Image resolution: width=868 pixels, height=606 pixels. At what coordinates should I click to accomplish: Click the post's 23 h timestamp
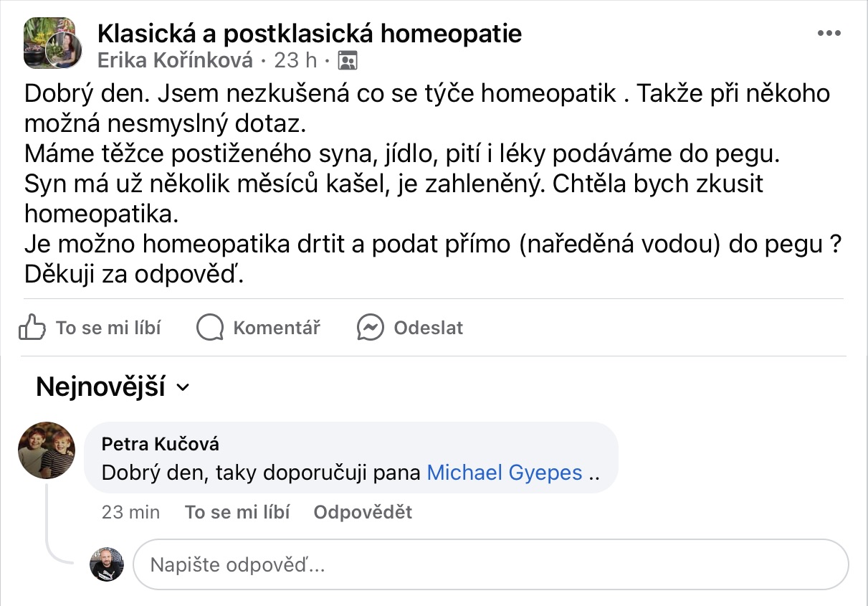pos(296,61)
